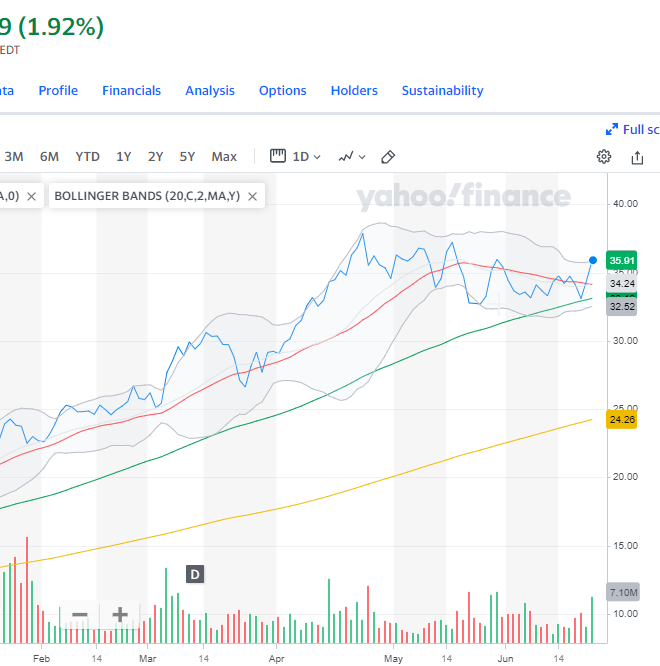Switch to the Financials tab
Viewport: 660px width, 666px height.
(x=131, y=90)
